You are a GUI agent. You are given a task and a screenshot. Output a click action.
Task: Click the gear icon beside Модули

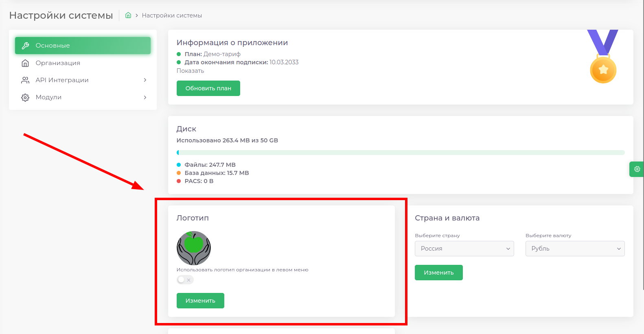(25, 98)
